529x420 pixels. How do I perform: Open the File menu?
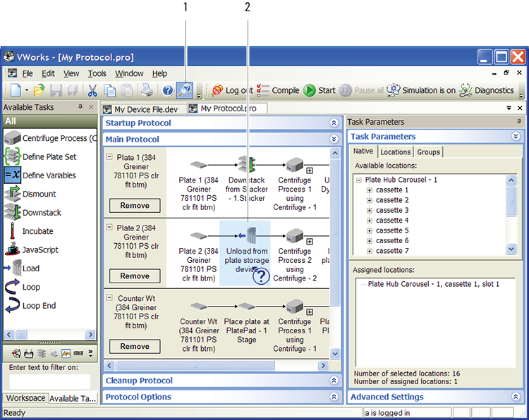[x=28, y=73]
